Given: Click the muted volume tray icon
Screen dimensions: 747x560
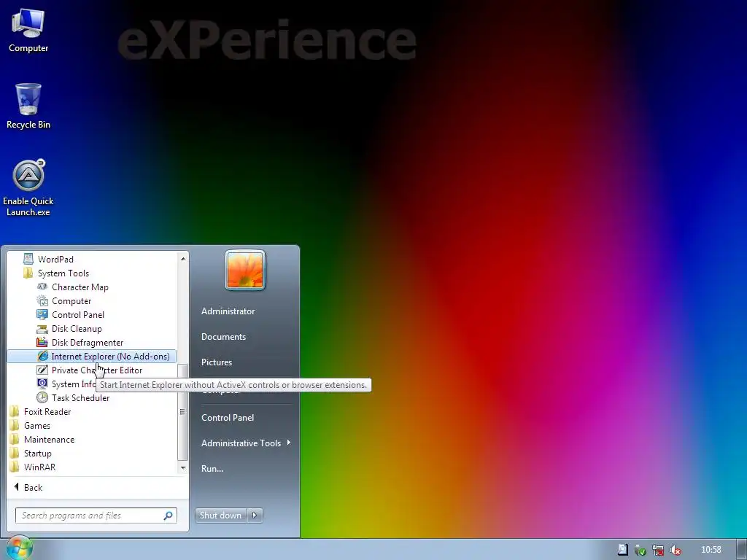Looking at the screenshot, I should [675, 550].
